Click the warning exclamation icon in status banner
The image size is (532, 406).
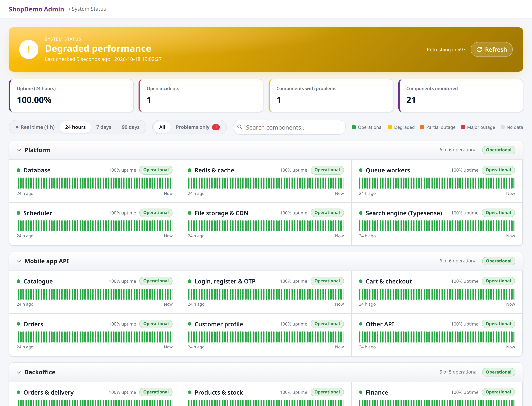click(29, 49)
